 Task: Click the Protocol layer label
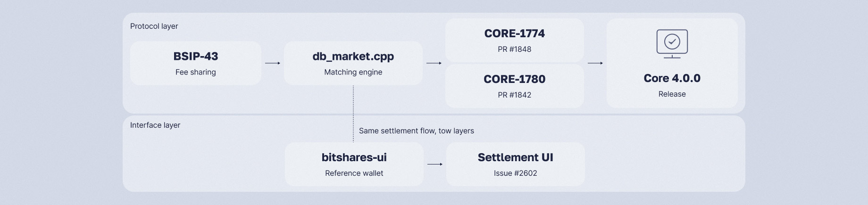coord(154,26)
